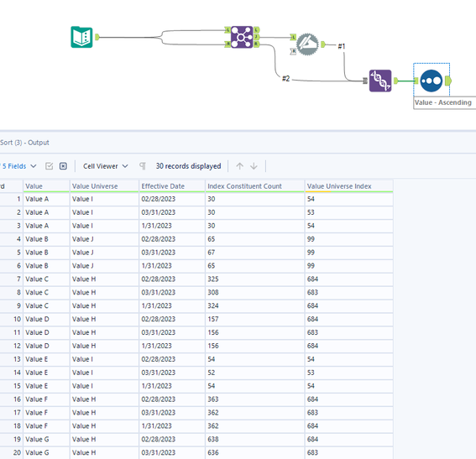Image resolution: width=476 pixels, height=459 pixels.
Task: Select Value D cell in row 11
Action: click(x=46, y=332)
